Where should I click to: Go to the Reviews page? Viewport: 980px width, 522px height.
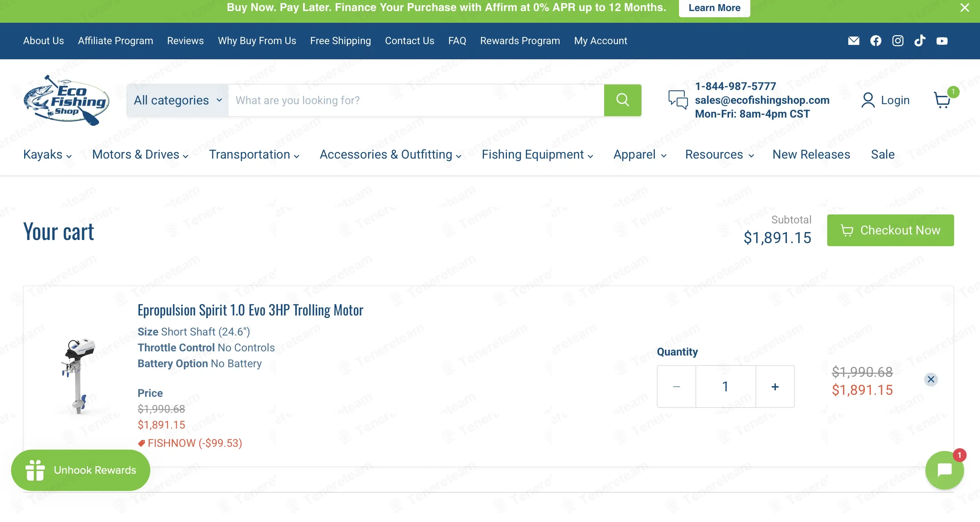coord(185,41)
